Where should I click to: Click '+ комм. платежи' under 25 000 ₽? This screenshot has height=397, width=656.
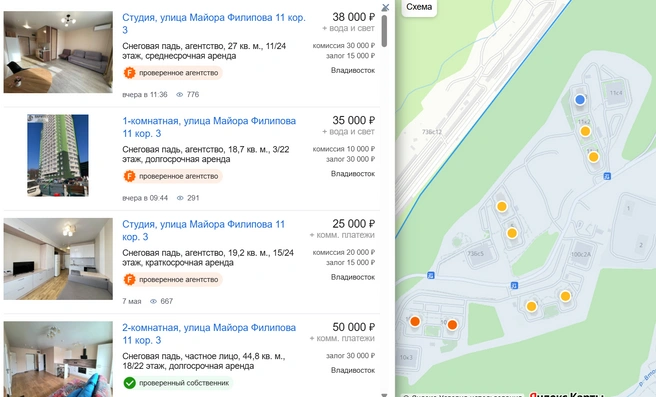coord(342,235)
